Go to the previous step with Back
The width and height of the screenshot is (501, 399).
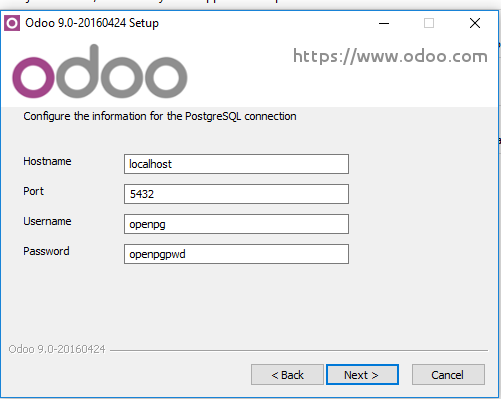click(x=287, y=375)
